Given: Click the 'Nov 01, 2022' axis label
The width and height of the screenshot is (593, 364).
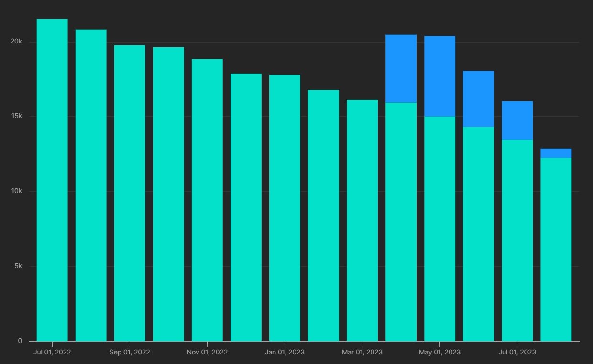Looking at the screenshot, I should pos(207,353).
